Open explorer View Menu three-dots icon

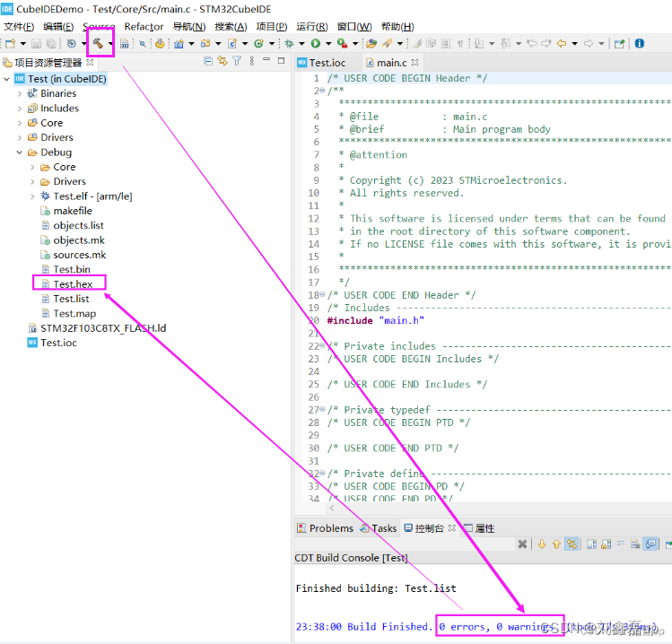252,61
